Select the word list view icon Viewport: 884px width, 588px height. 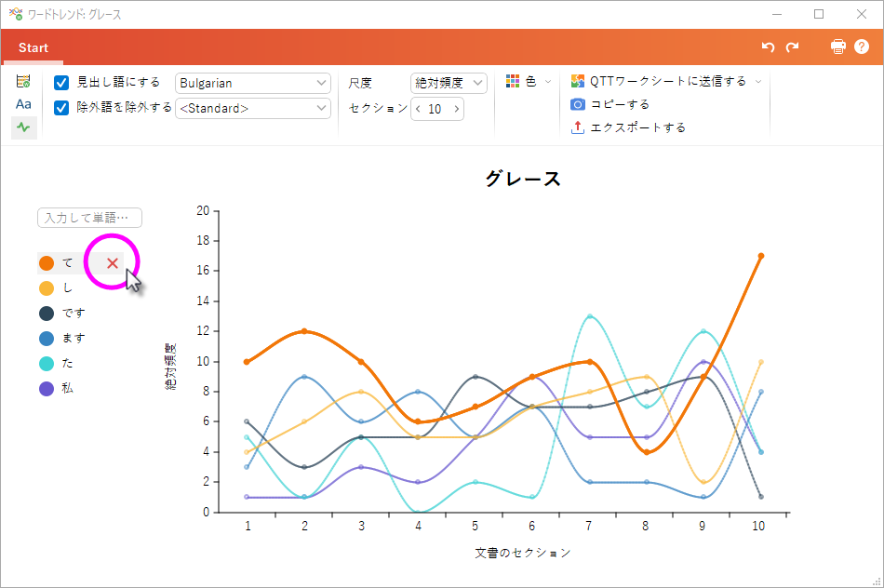[x=23, y=82]
